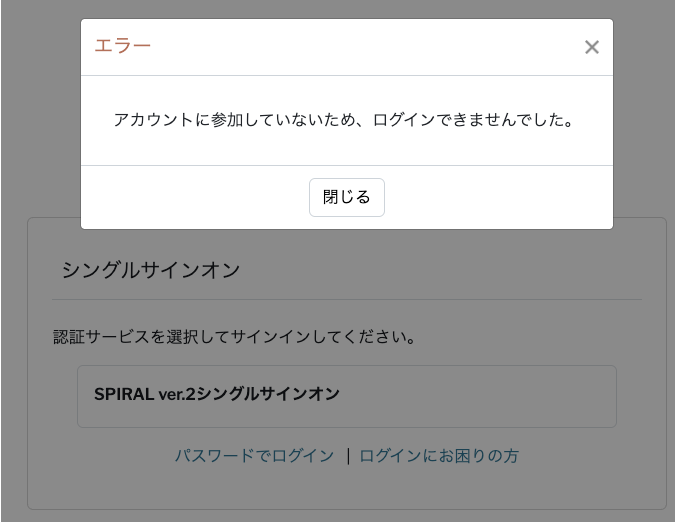676x522 pixels.
Task: Click the dialog footer left of 閉じる
Action: [x=190, y=197]
